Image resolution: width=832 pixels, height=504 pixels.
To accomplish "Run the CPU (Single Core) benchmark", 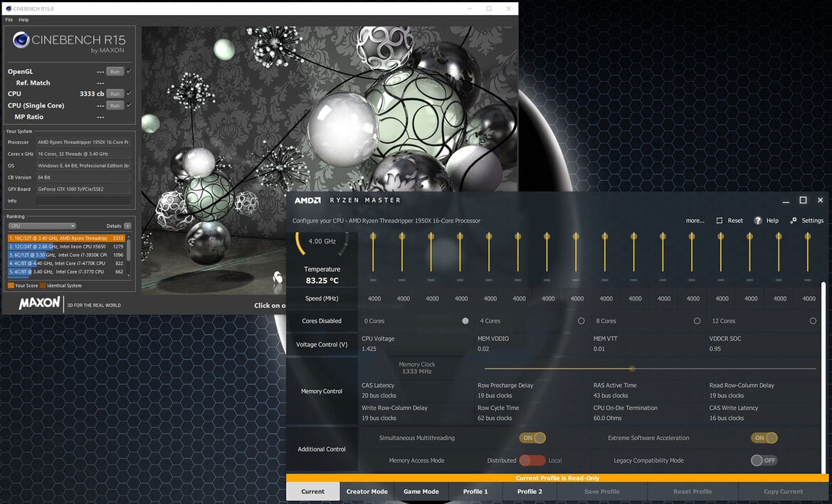I will click(115, 105).
